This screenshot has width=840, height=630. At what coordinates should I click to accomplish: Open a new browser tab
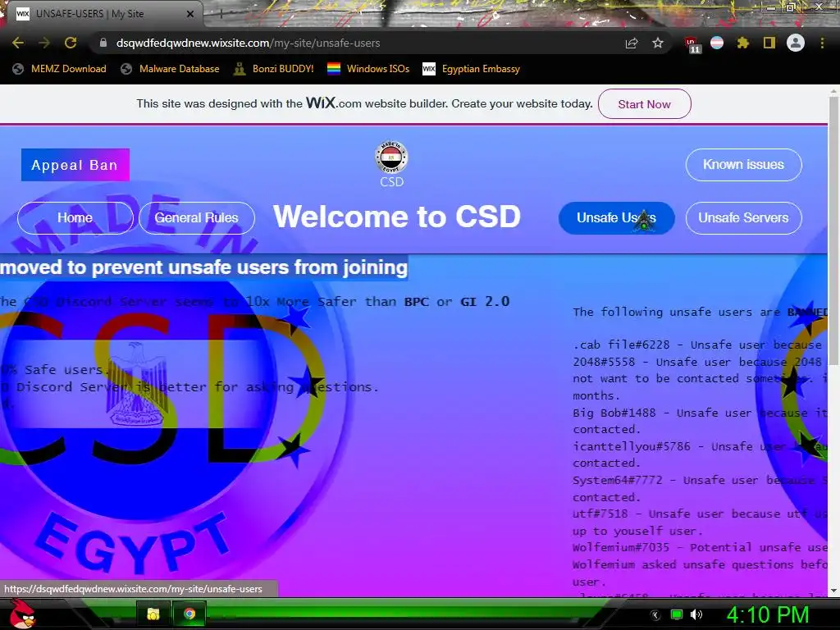coord(221,14)
